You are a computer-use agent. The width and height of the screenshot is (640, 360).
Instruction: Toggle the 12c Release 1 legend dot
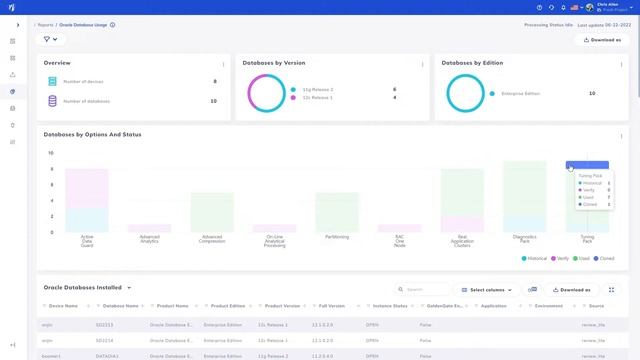[293, 98]
